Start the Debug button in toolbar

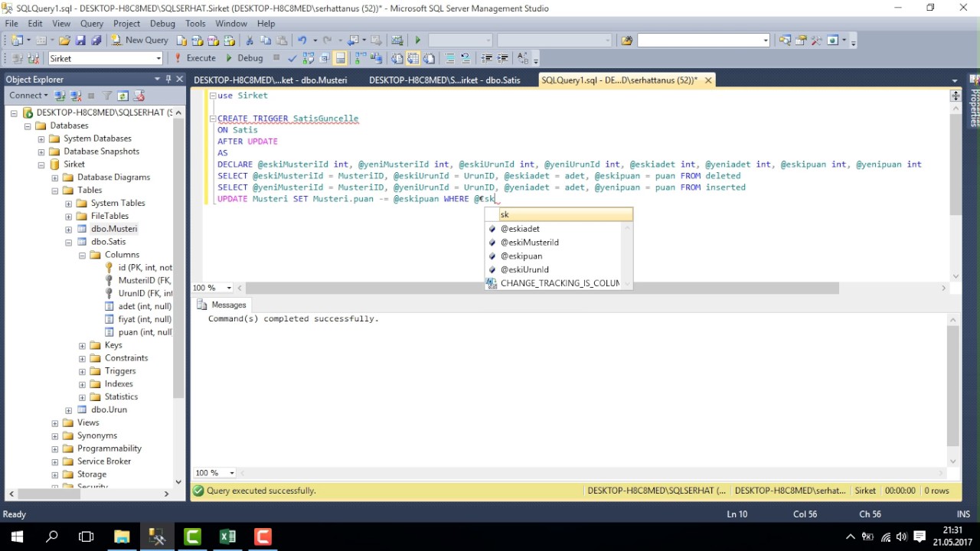coord(244,58)
